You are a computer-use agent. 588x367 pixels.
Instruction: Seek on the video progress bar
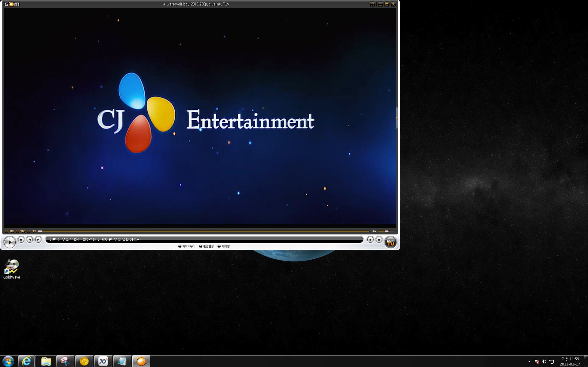coord(204,231)
